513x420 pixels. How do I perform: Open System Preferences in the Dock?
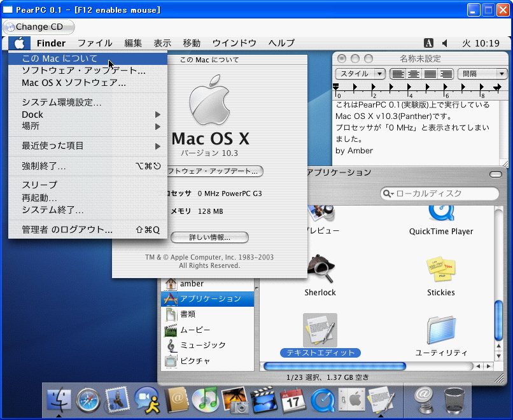tap(352, 400)
